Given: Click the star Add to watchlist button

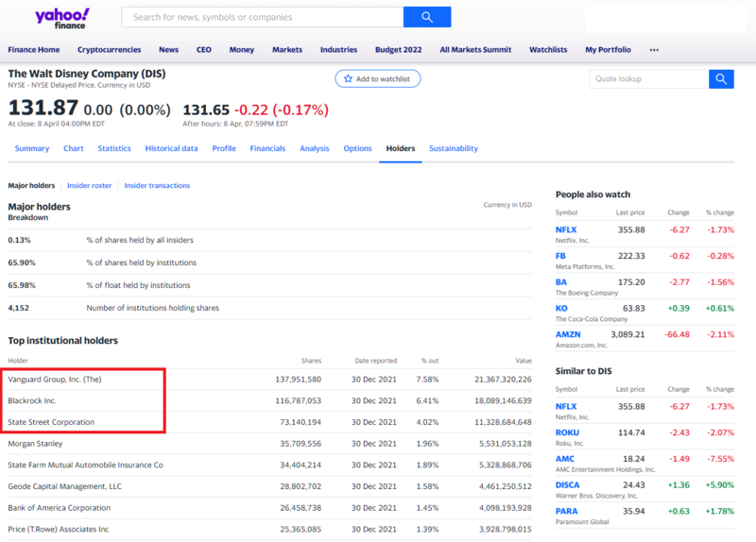Looking at the screenshot, I should click(377, 79).
